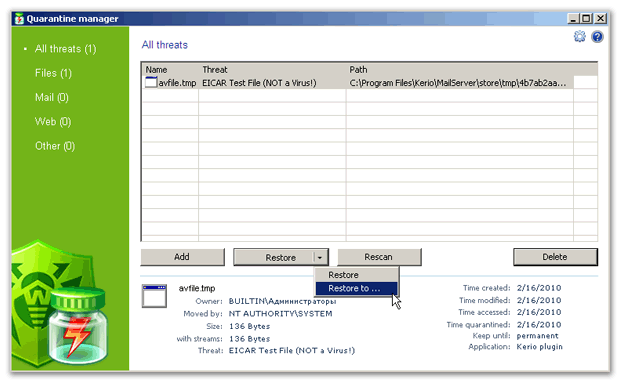The height and width of the screenshot is (382, 620).
Task: Click NT AUTHORITY\SYSTEM moved-by value
Action: (280, 314)
